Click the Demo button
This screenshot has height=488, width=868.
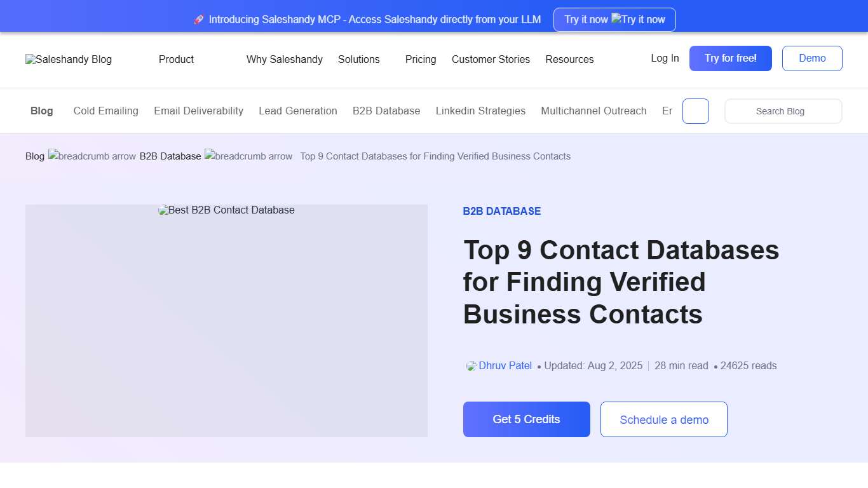pos(812,58)
